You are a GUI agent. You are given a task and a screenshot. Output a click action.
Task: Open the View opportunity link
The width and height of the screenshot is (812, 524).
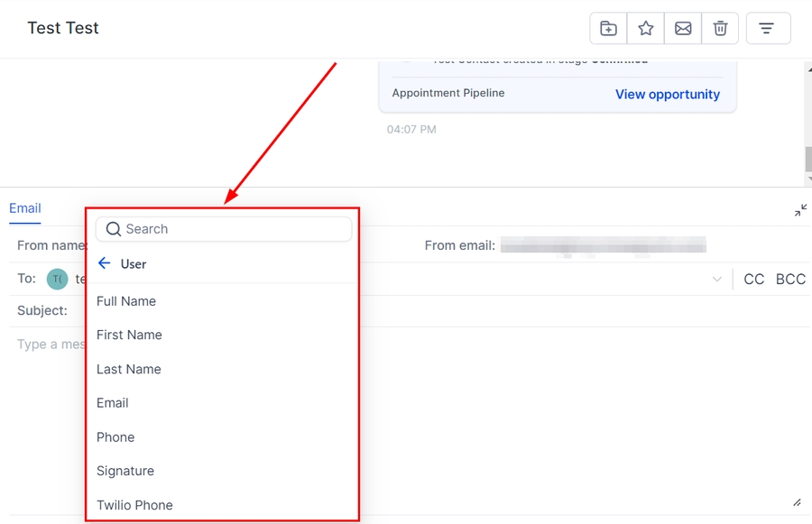point(667,95)
